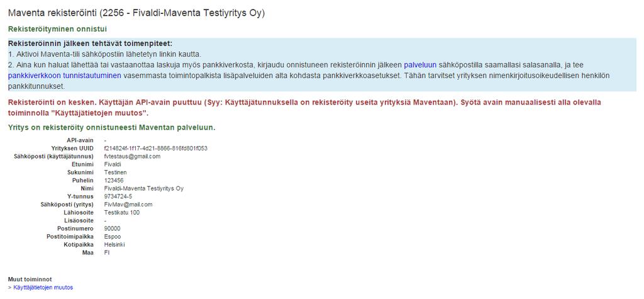Select UUID value f214824f-1f17-4d21-8866-816fd801f053
This screenshot has height=299, width=644.
tap(156, 148)
